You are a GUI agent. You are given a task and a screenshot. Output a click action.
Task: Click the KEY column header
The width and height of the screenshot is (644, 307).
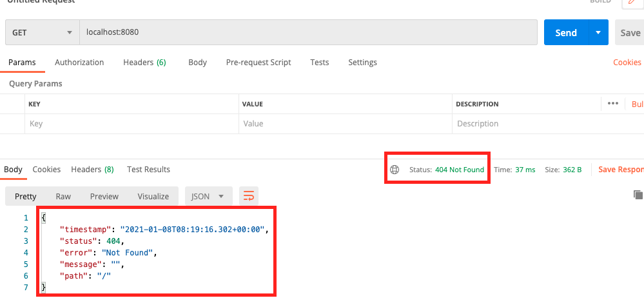click(34, 104)
